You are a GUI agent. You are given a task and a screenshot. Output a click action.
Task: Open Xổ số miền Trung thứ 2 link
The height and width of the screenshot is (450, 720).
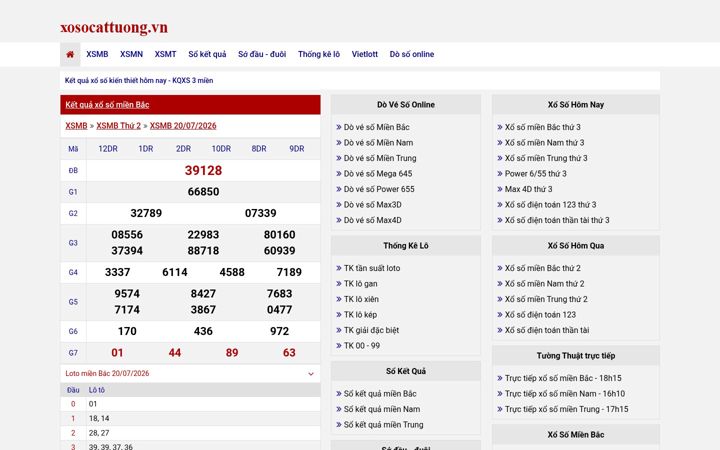546,299
